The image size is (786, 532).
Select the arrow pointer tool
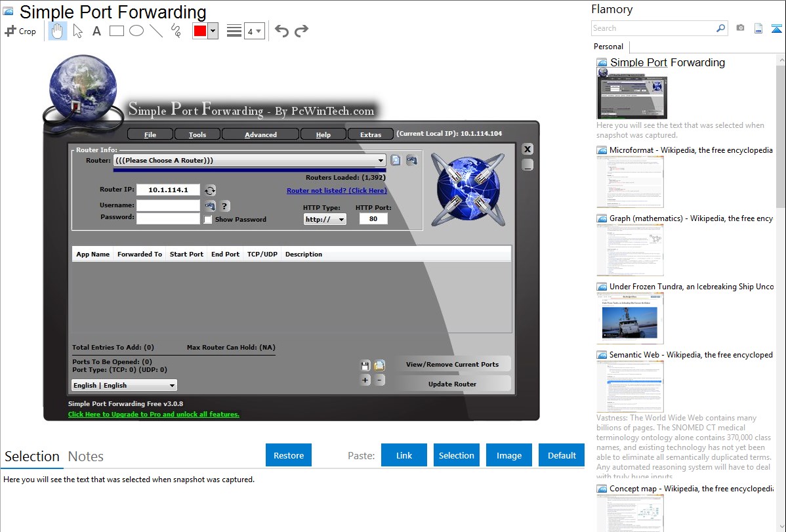point(77,31)
